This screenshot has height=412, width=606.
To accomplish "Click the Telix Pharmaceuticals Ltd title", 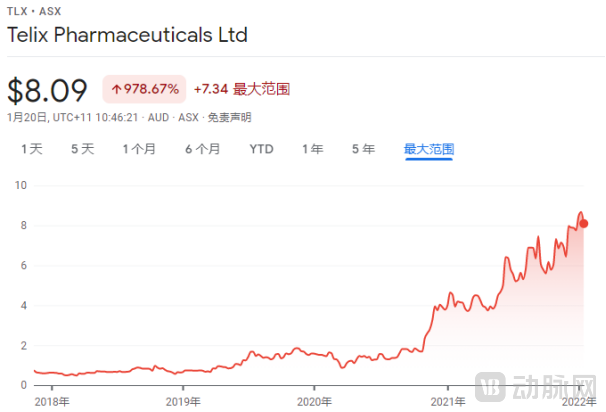I will (127, 35).
